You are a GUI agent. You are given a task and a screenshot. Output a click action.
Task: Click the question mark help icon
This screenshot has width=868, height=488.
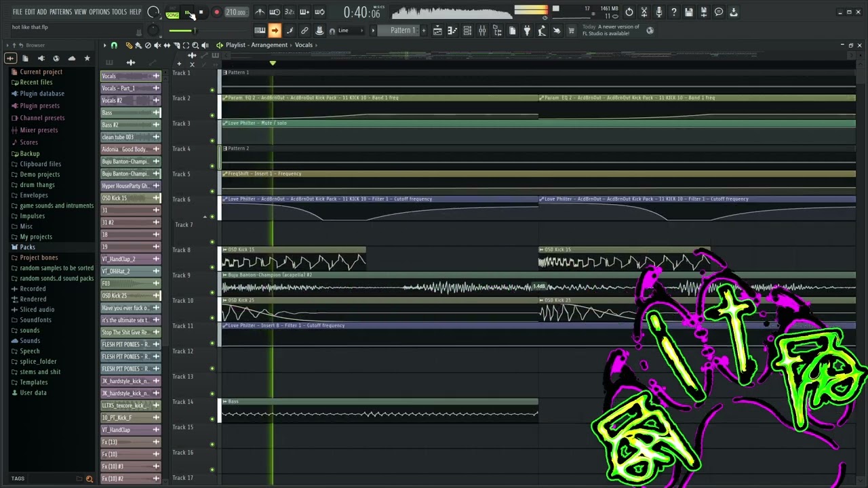click(674, 12)
